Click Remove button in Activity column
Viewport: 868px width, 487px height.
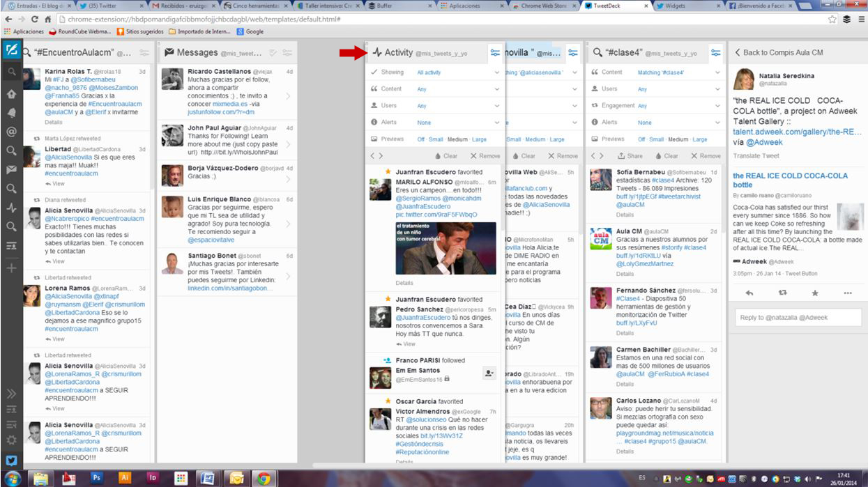(485, 156)
